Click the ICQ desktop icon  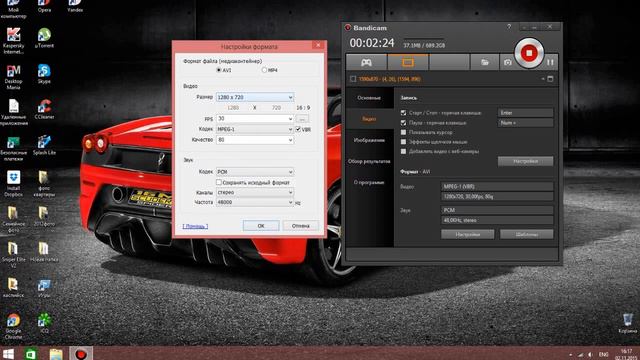pyautogui.click(x=44, y=323)
